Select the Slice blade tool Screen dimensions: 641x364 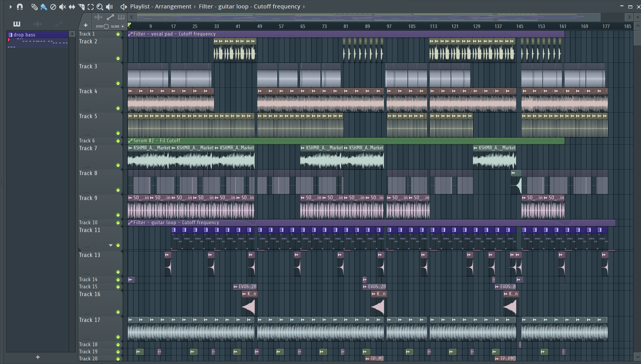coord(81,7)
